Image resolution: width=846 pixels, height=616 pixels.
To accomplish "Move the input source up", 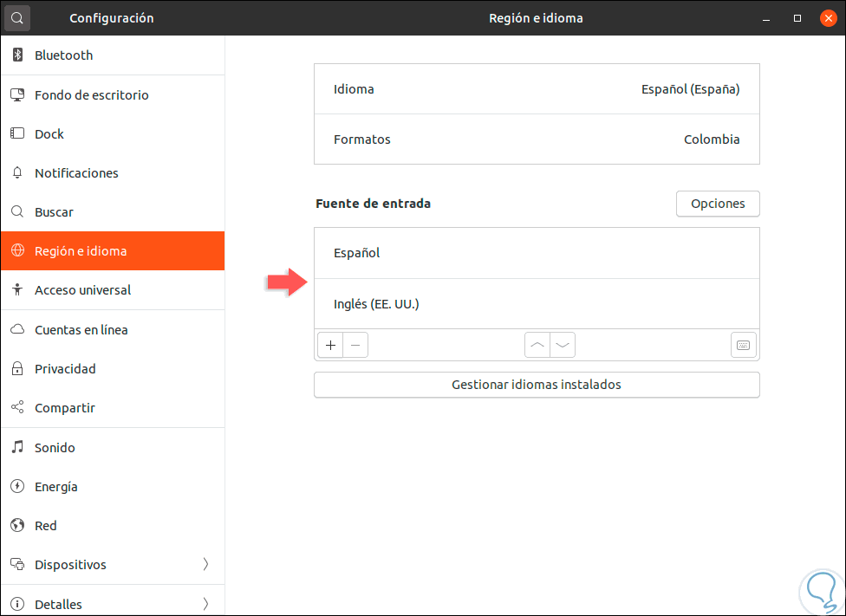I will [537, 345].
